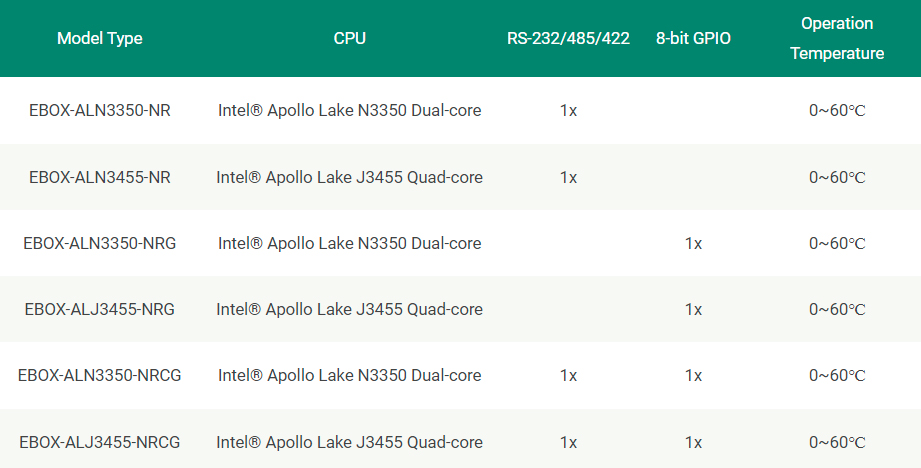Screen dimensions: 921x468
Task: Select the temperature value for EBOX-ALJ3455-NRCG
Action: [837, 442]
